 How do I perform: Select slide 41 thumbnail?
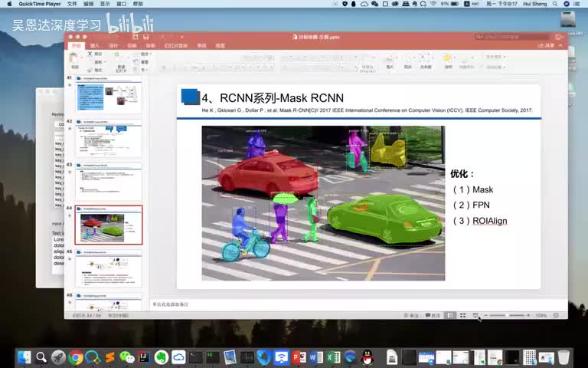(x=109, y=96)
